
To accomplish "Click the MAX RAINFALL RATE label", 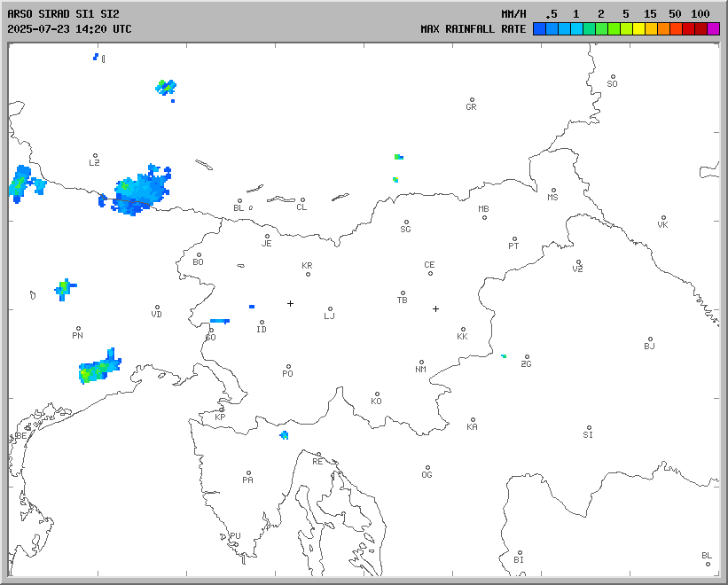I will click(473, 29).
